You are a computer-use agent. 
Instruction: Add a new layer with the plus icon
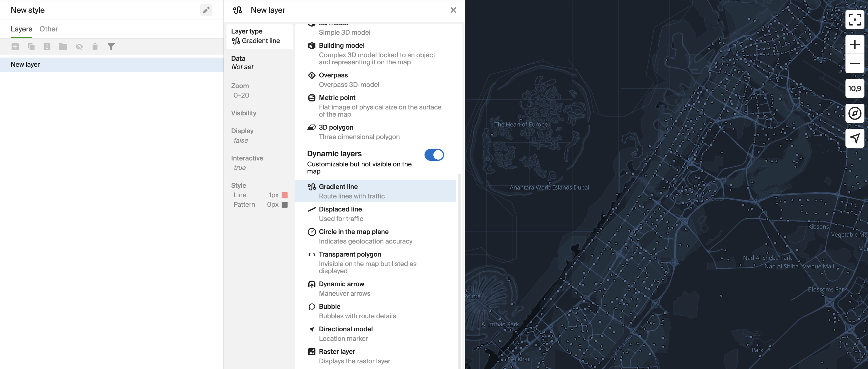[15, 47]
